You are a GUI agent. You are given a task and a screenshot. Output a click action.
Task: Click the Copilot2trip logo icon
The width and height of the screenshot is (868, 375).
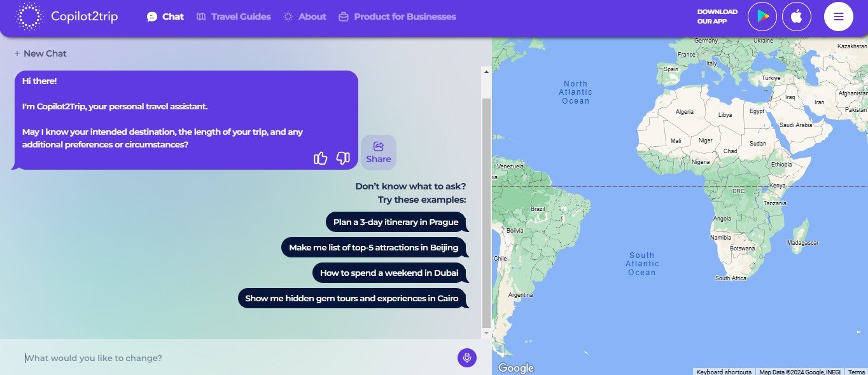coord(29,17)
